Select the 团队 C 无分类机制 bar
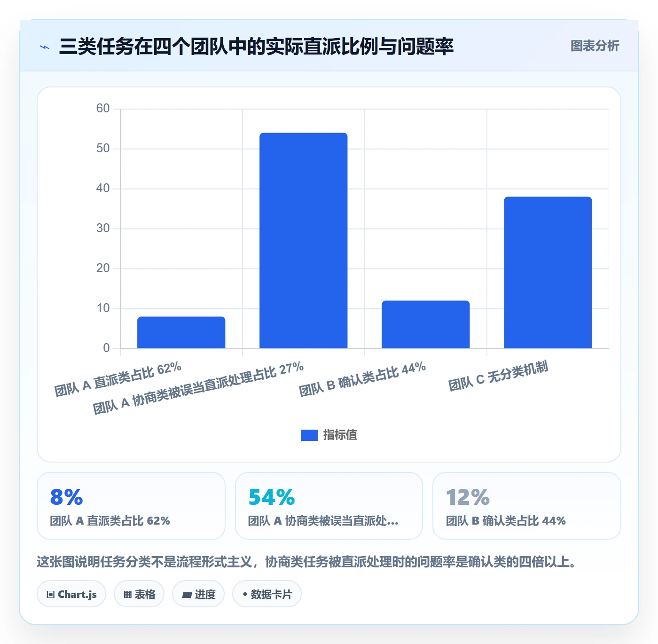The image size is (658, 644). pyautogui.click(x=548, y=273)
